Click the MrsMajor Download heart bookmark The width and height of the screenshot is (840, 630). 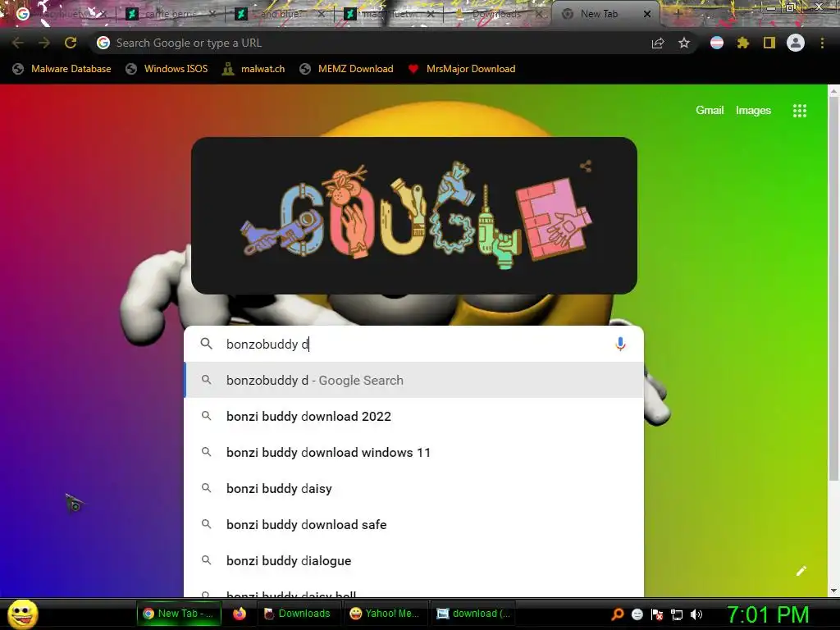coord(462,69)
